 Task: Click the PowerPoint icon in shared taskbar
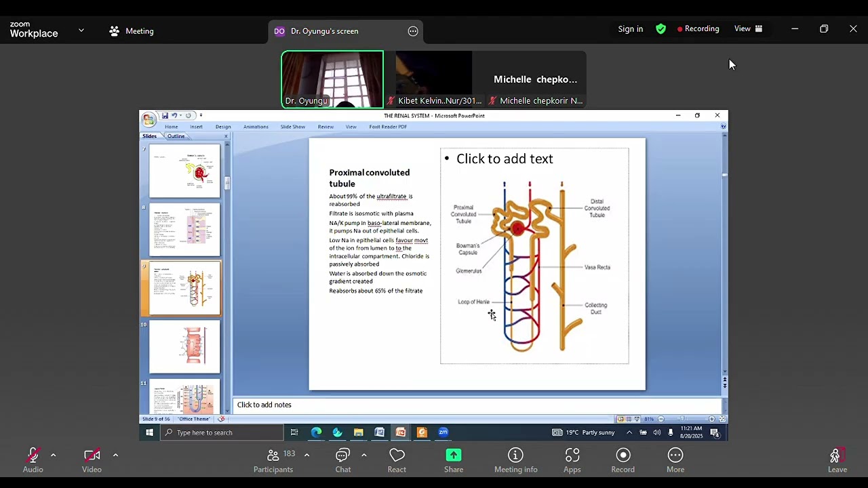tap(401, 432)
